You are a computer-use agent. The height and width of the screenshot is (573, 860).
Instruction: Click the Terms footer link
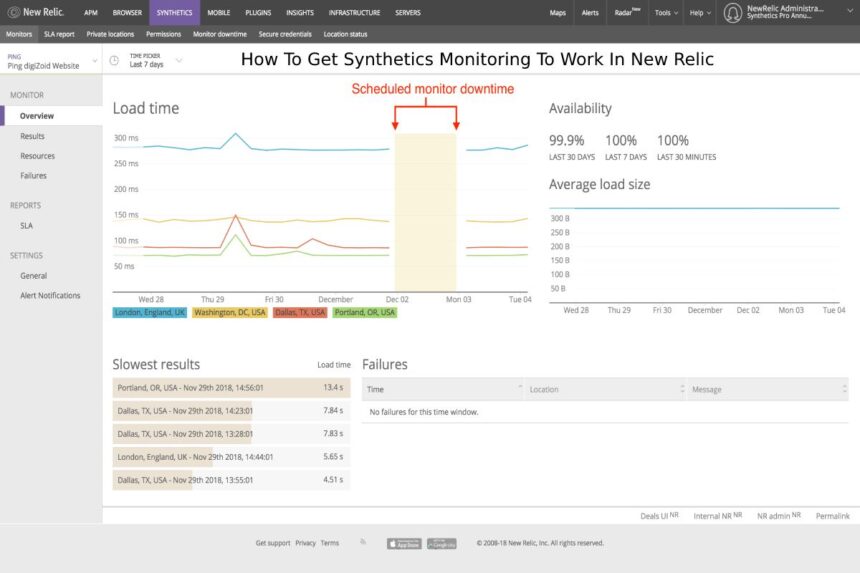tap(330, 543)
